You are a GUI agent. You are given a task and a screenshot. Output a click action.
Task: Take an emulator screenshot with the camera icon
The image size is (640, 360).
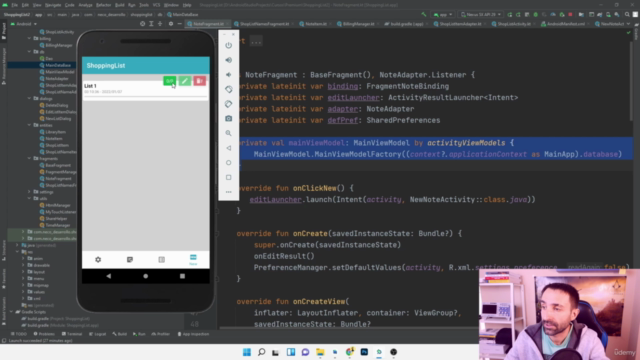point(229,118)
